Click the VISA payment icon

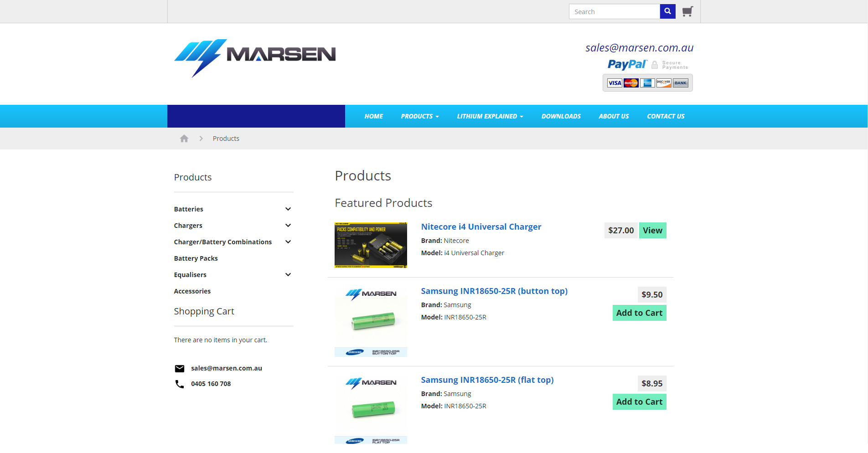[614, 82]
